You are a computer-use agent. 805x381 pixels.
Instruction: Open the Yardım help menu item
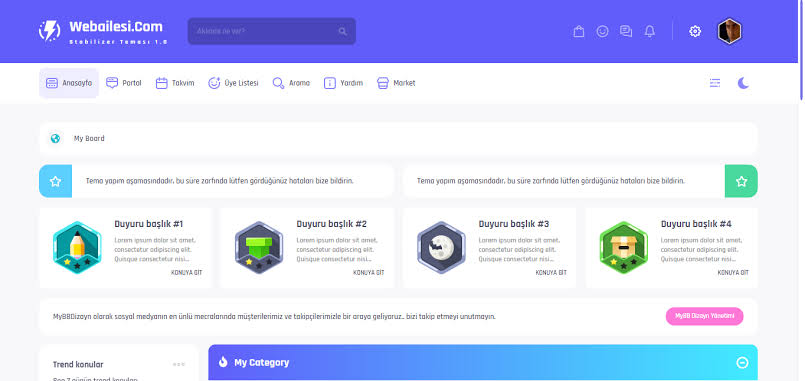click(x=343, y=83)
